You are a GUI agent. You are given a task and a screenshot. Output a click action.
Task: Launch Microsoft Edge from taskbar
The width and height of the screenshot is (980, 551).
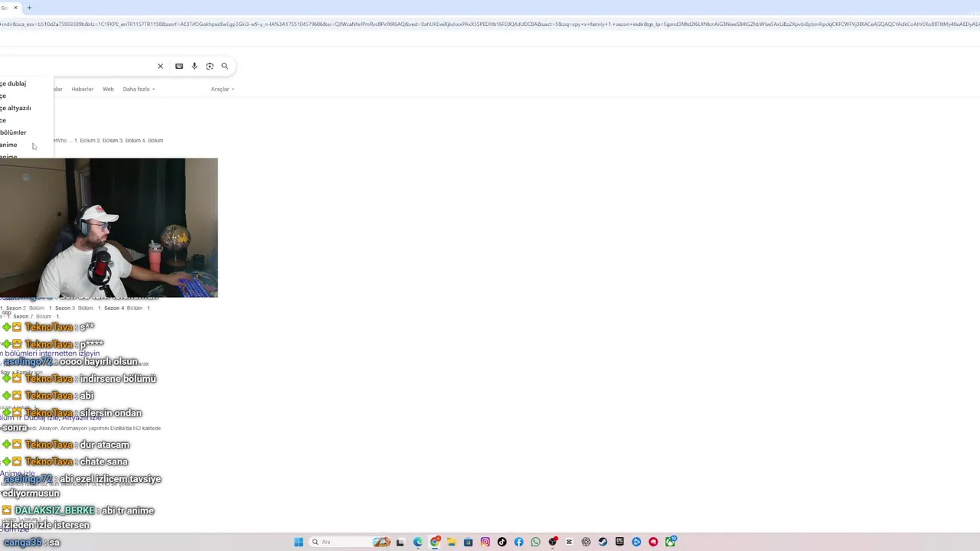(417, 542)
